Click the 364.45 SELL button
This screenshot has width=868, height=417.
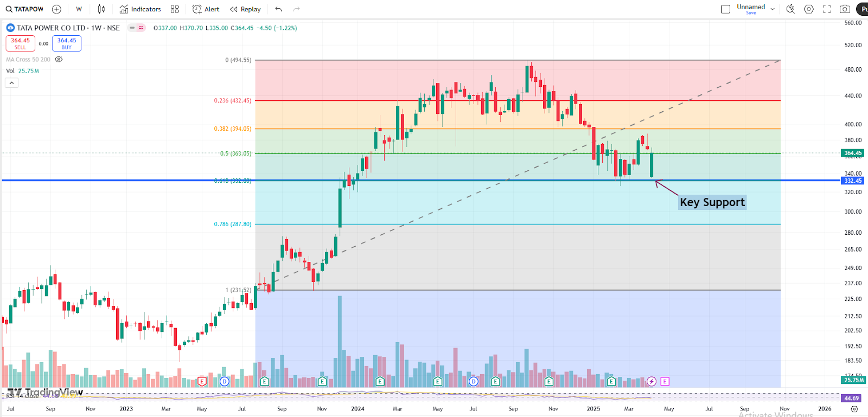point(20,43)
